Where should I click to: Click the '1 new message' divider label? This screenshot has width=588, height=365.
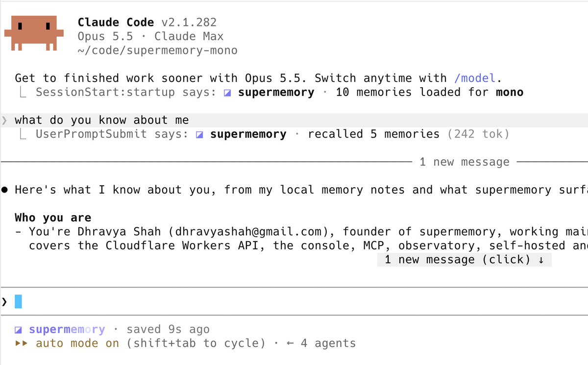[465, 162]
